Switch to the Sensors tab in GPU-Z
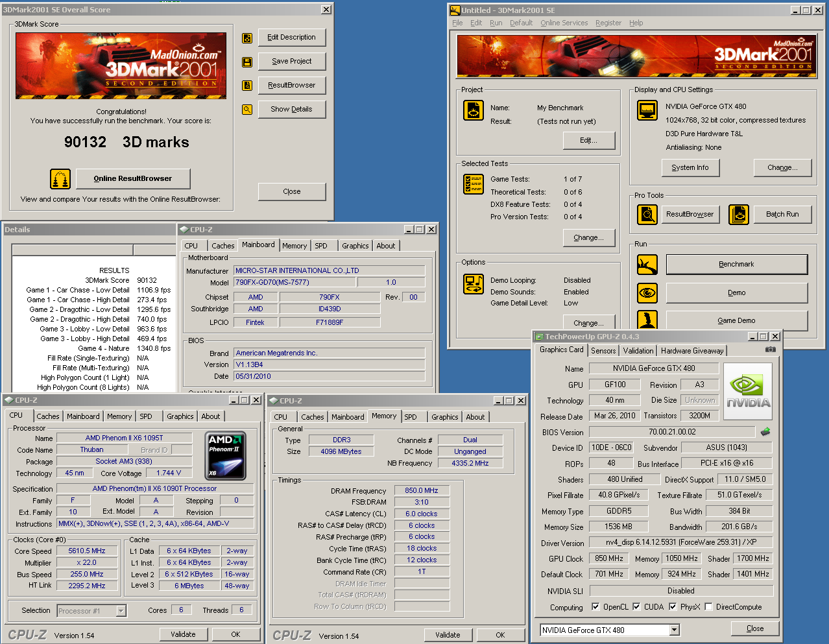Viewport: 829px width, 644px height. [x=603, y=351]
